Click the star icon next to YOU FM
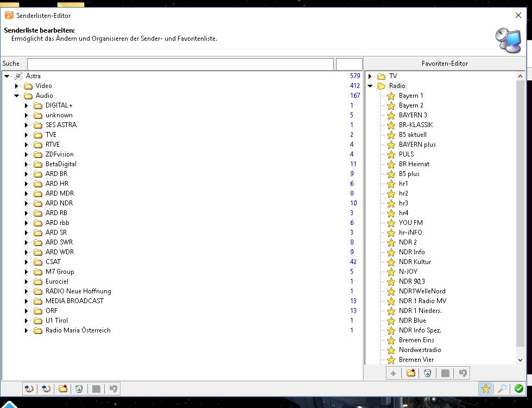532x408 pixels. 391,223
